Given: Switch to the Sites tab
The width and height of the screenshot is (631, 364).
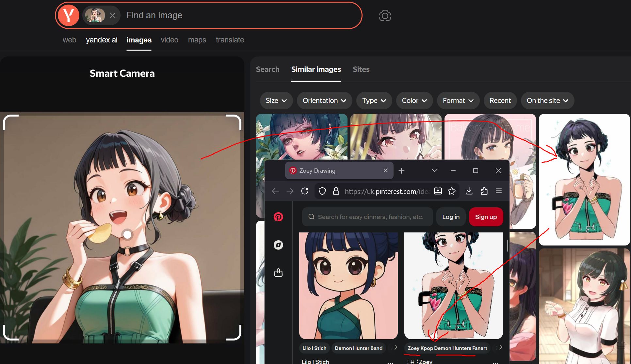Looking at the screenshot, I should pyautogui.click(x=361, y=69).
